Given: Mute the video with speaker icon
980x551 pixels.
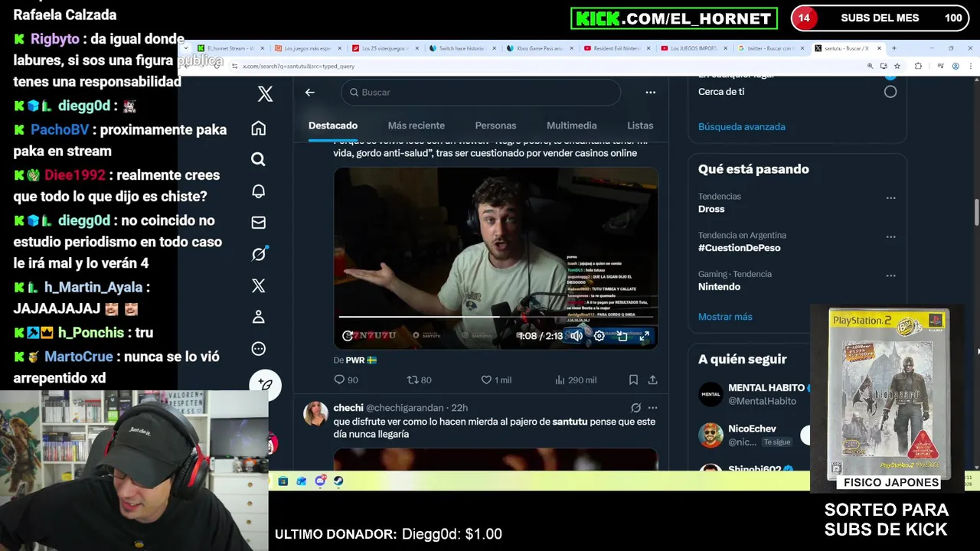Looking at the screenshot, I should pos(577,335).
